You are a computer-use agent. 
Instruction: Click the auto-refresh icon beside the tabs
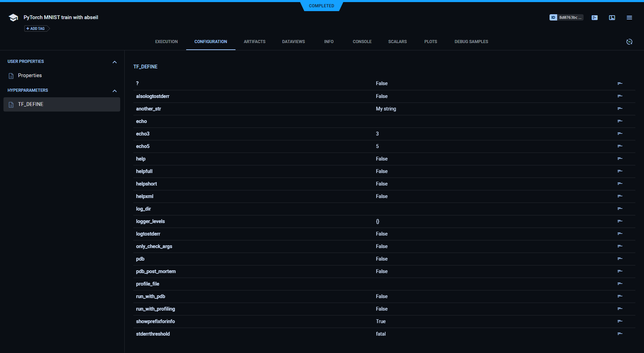tap(629, 42)
